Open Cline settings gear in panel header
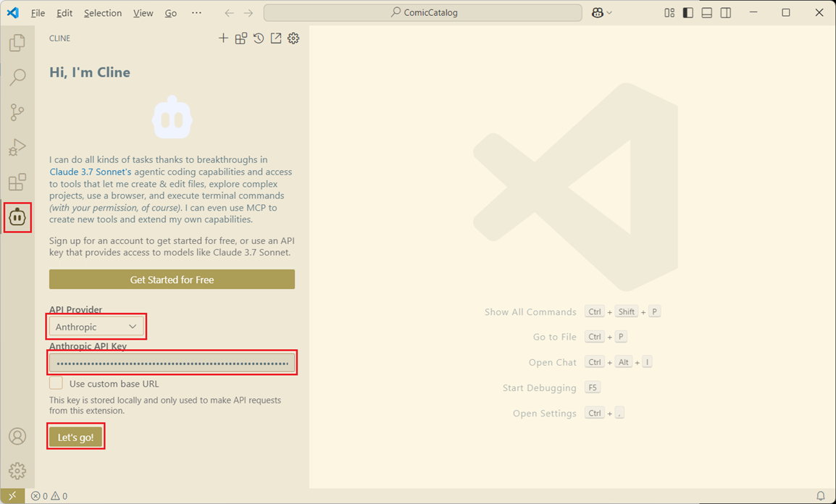 (x=293, y=38)
